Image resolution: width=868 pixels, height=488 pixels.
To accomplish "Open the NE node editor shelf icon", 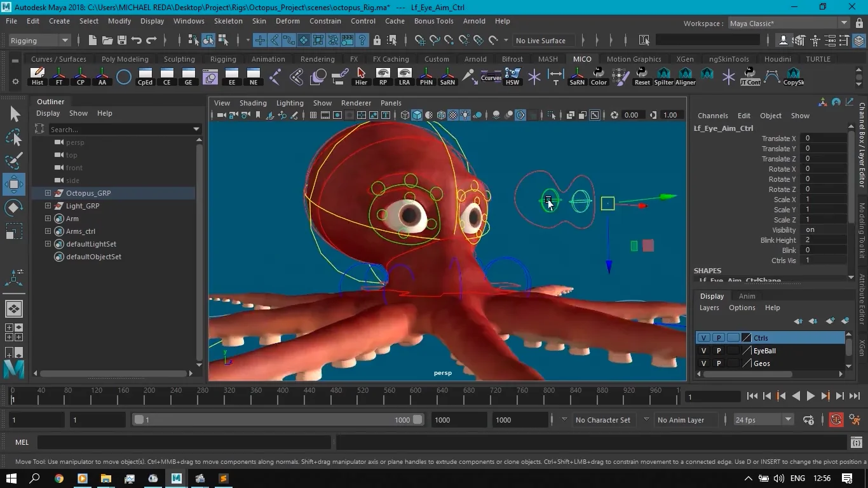I will click(x=254, y=76).
